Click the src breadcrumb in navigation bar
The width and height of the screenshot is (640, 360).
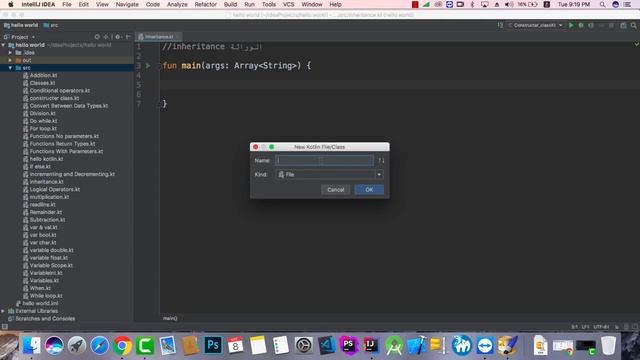(x=51, y=25)
